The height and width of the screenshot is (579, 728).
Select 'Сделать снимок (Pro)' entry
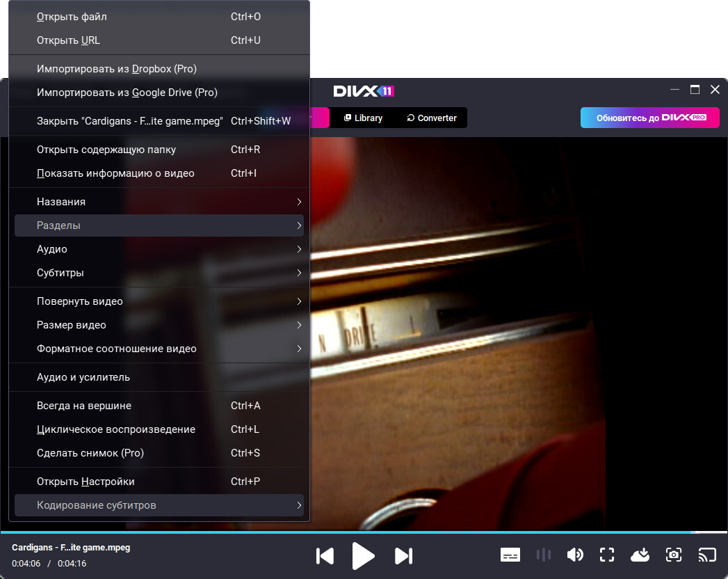[159, 453]
